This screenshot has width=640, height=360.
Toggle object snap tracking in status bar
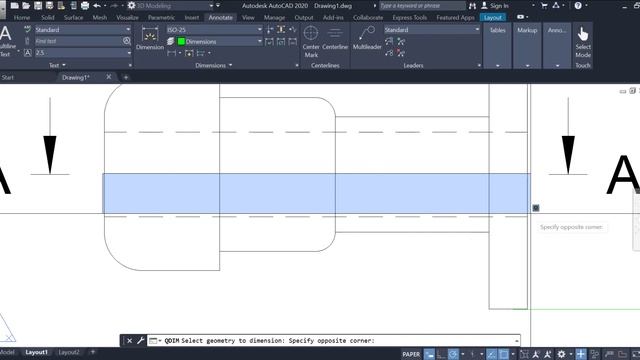(x=492, y=354)
